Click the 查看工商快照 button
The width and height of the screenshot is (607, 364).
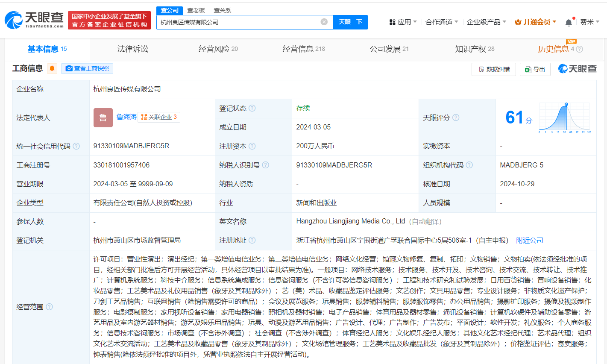[x=87, y=68]
